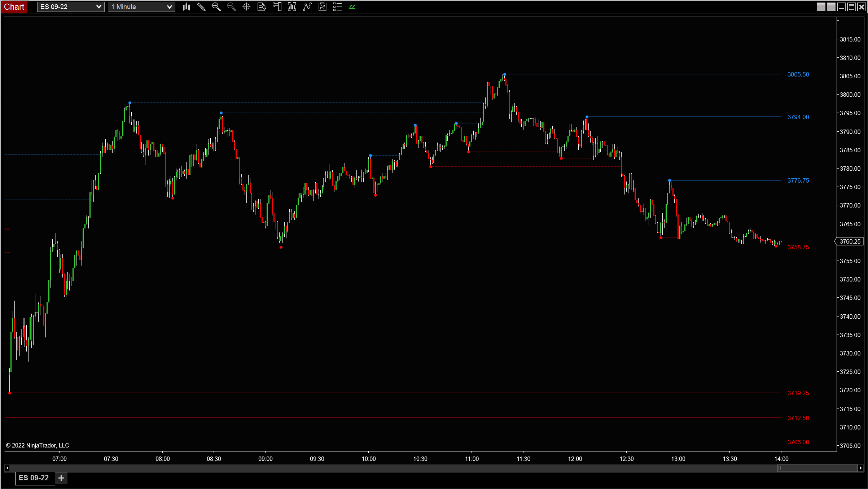The width and height of the screenshot is (868, 489).
Task: Open the Strategies clipboard icon
Action: (322, 7)
